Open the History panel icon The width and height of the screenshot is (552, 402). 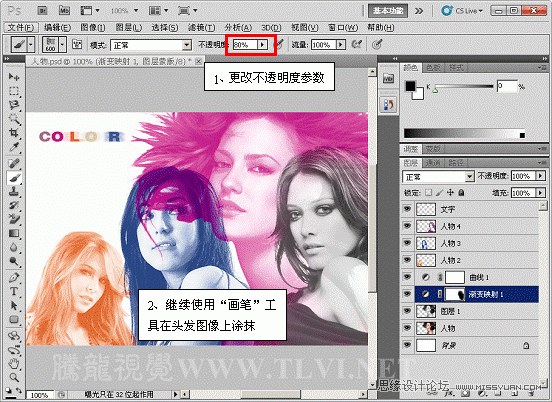(x=388, y=105)
